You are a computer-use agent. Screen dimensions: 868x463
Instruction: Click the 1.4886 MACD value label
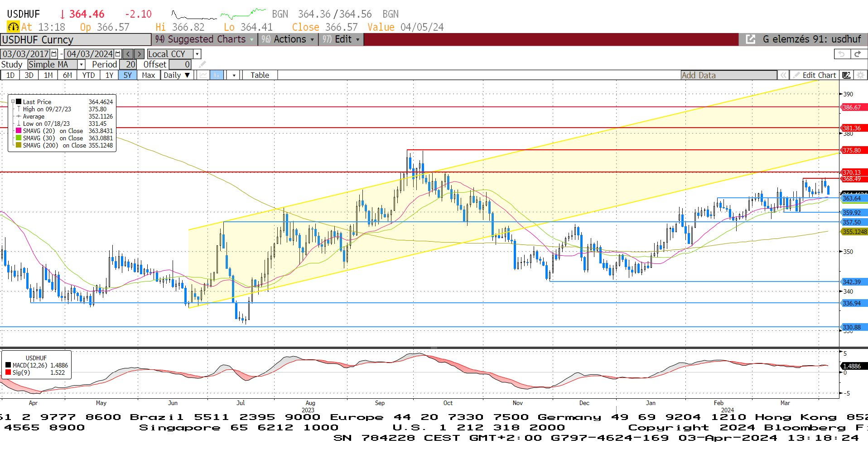coord(854,366)
